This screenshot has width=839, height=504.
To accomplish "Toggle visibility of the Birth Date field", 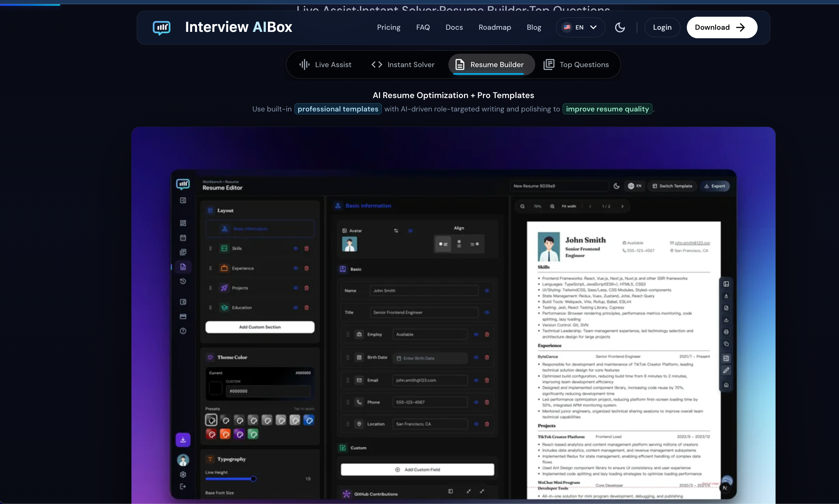I will pyautogui.click(x=476, y=358).
